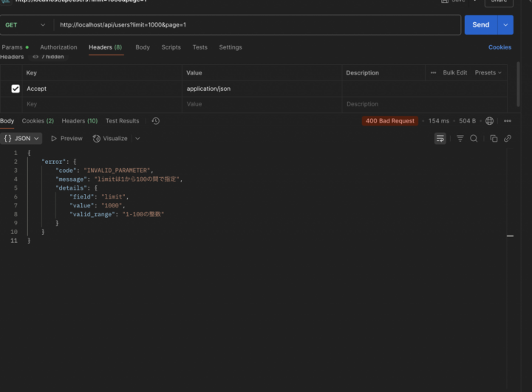532x392 pixels.
Task: Select the Headers (8) request tab
Action: point(106,47)
